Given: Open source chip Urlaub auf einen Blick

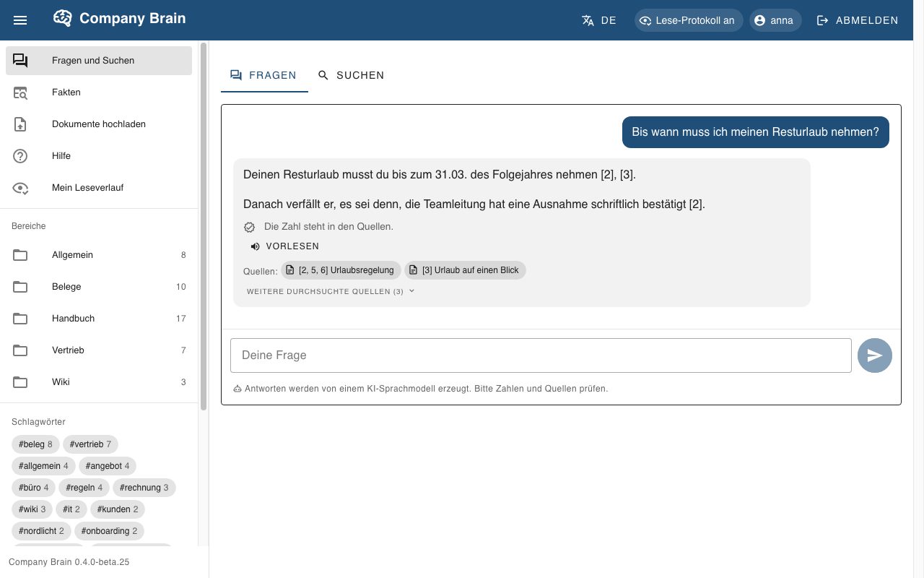Looking at the screenshot, I should pyautogui.click(x=465, y=270).
